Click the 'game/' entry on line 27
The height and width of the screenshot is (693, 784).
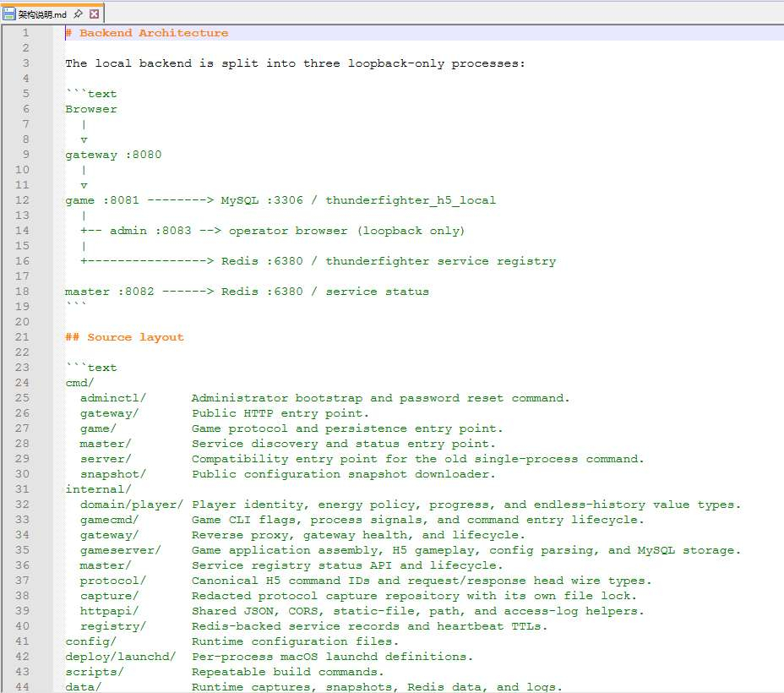point(98,428)
